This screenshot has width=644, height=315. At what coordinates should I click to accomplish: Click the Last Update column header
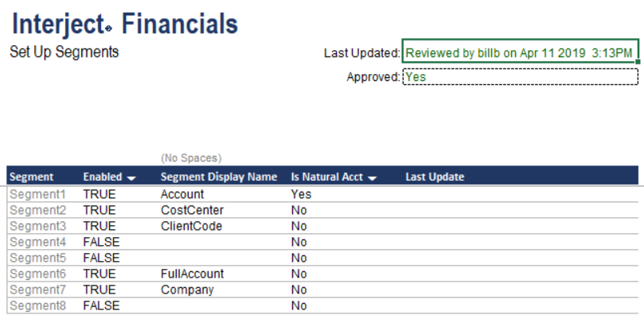click(x=435, y=177)
